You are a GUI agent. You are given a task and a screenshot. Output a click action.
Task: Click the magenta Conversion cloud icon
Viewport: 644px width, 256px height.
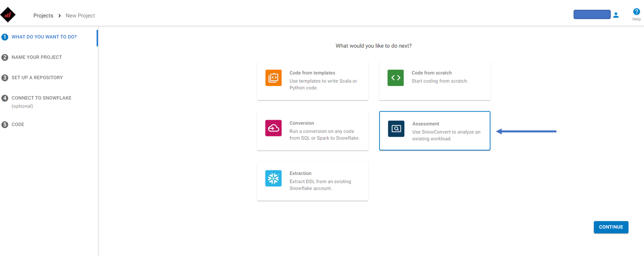tap(273, 128)
